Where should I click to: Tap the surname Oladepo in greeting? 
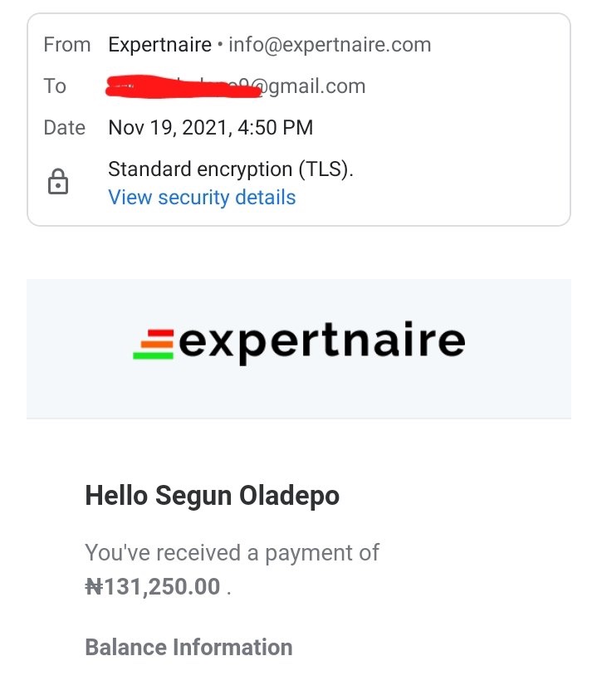(x=289, y=497)
